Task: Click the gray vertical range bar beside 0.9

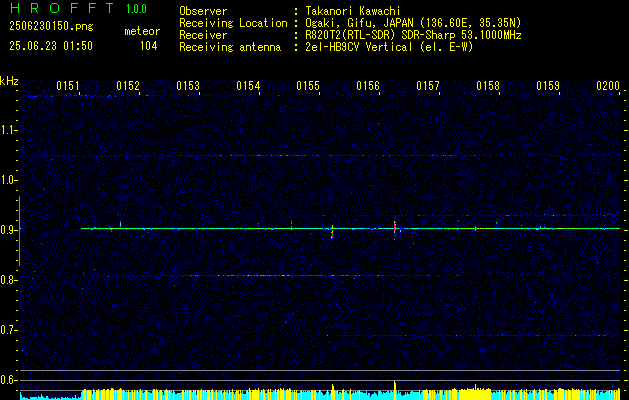Action: pyautogui.click(x=19, y=231)
